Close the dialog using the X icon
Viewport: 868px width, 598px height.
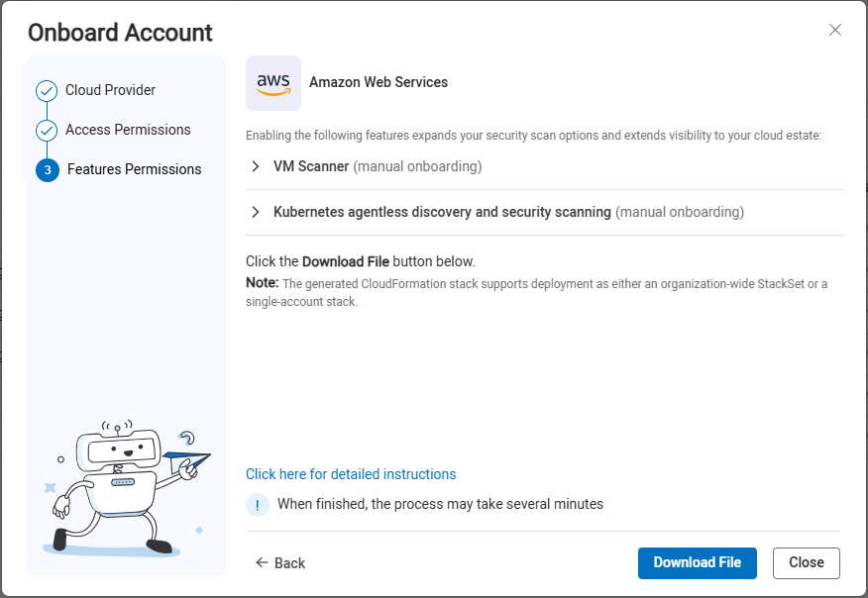835,30
